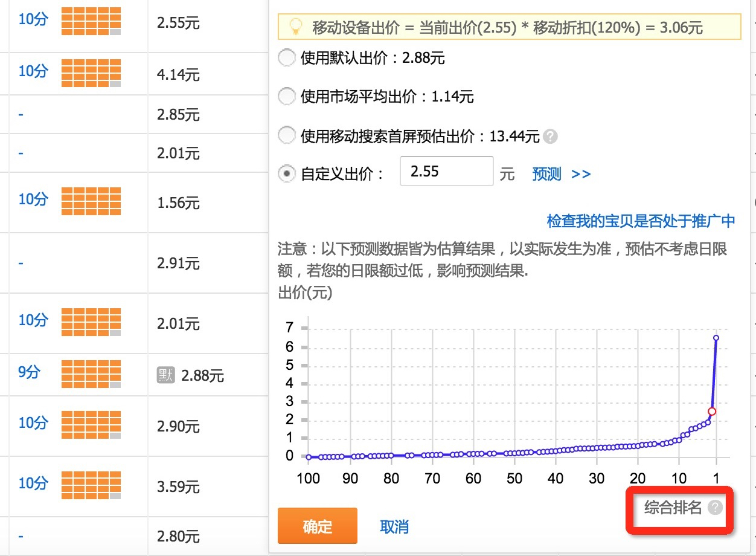Select the 使用默认出价 2.88元 radio option
The image size is (756, 556).
[x=286, y=58]
